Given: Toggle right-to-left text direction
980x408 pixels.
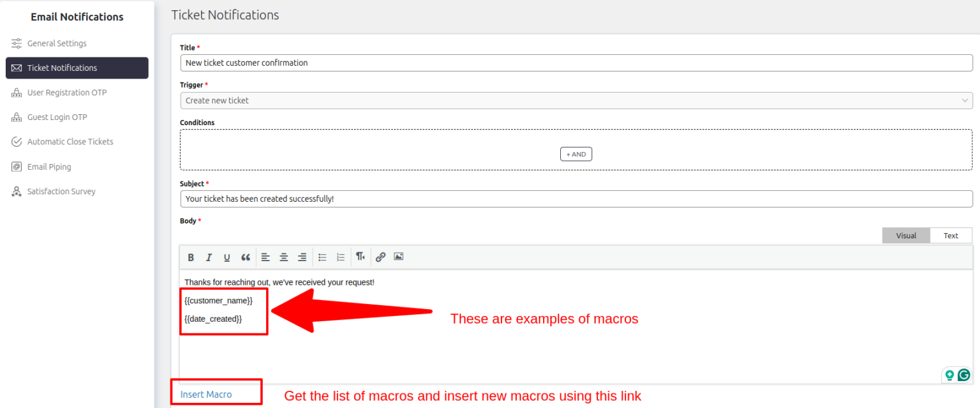Looking at the screenshot, I should (x=360, y=257).
